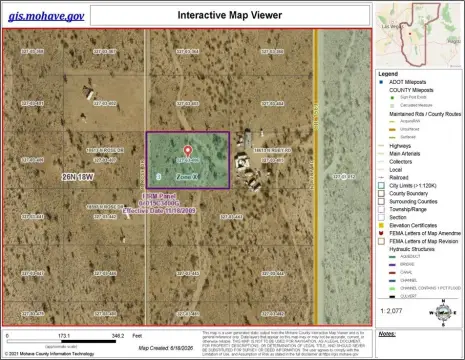
Task: Click the Map Created date text
Action: click(x=166, y=348)
